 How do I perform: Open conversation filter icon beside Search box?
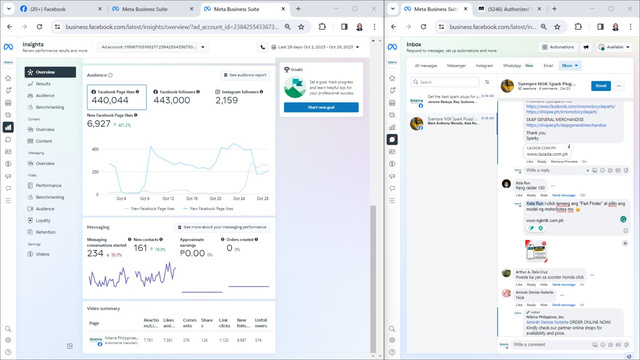tap(487, 82)
